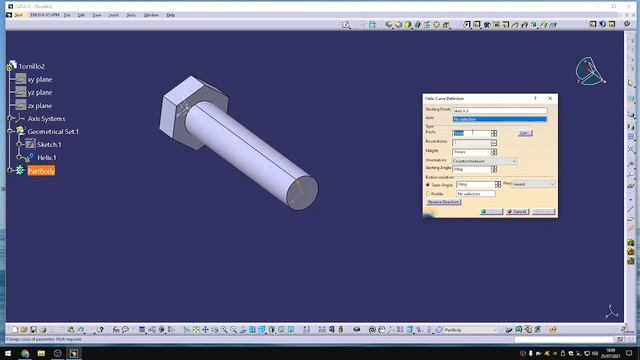The image size is (640, 360).
Task: Click the Save floppy disk icon
Action: click(x=33, y=329)
